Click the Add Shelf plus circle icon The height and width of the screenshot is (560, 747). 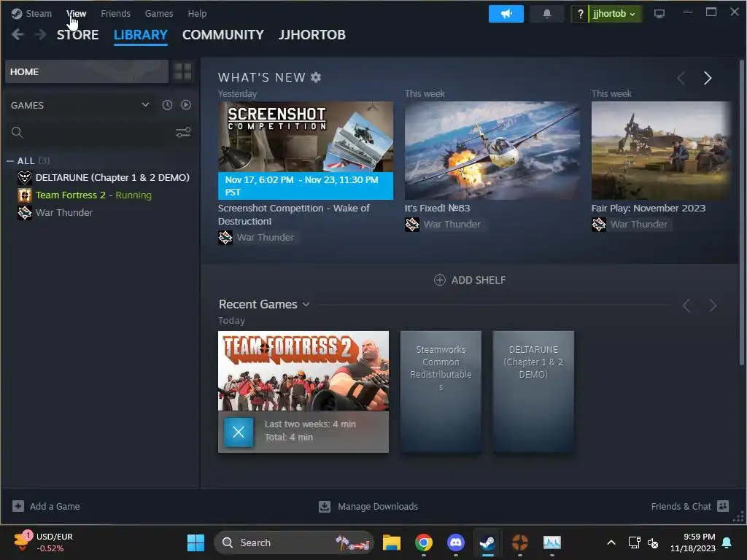pos(440,280)
